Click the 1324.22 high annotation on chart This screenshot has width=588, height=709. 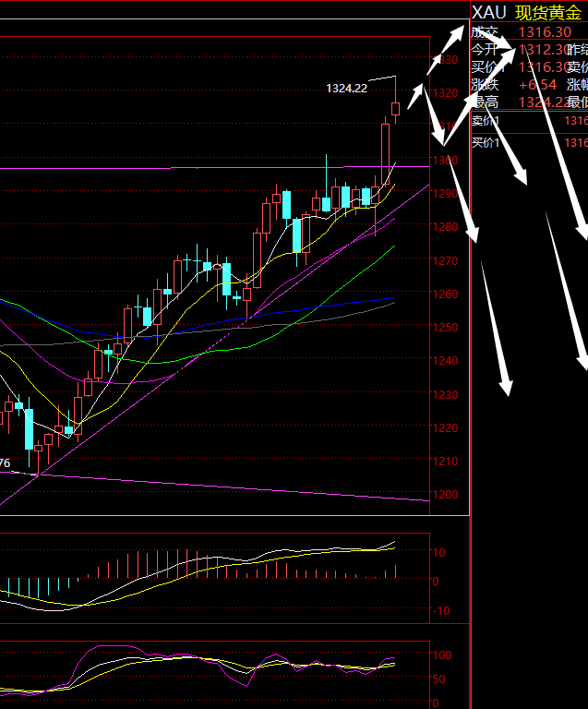(347, 89)
